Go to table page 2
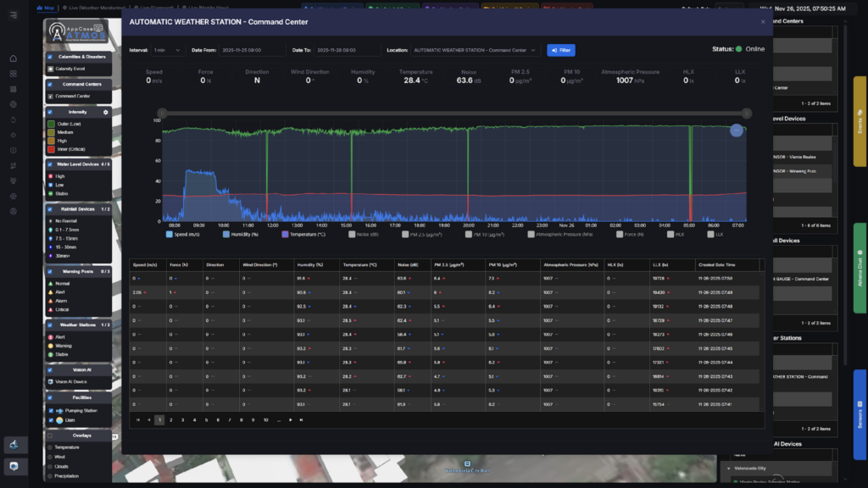 (x=171, y=420)
